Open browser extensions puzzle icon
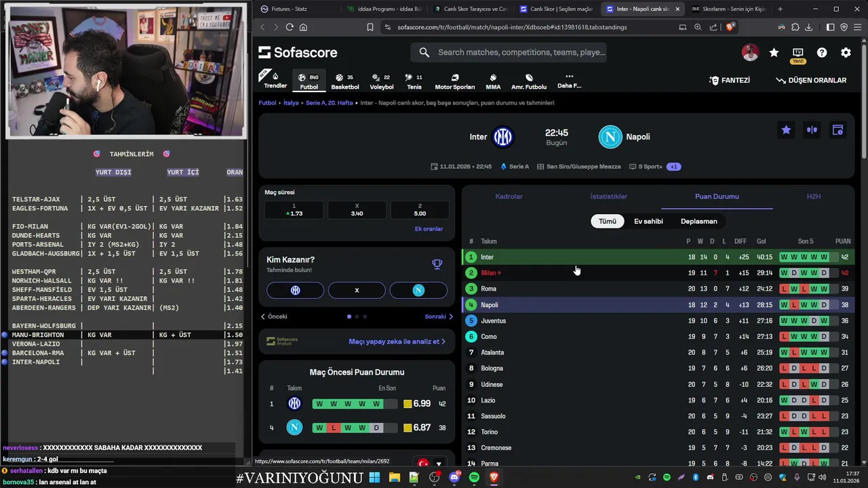Image resolution: width=868 pixels, height=488 pixels. click(x=795, y=27)
